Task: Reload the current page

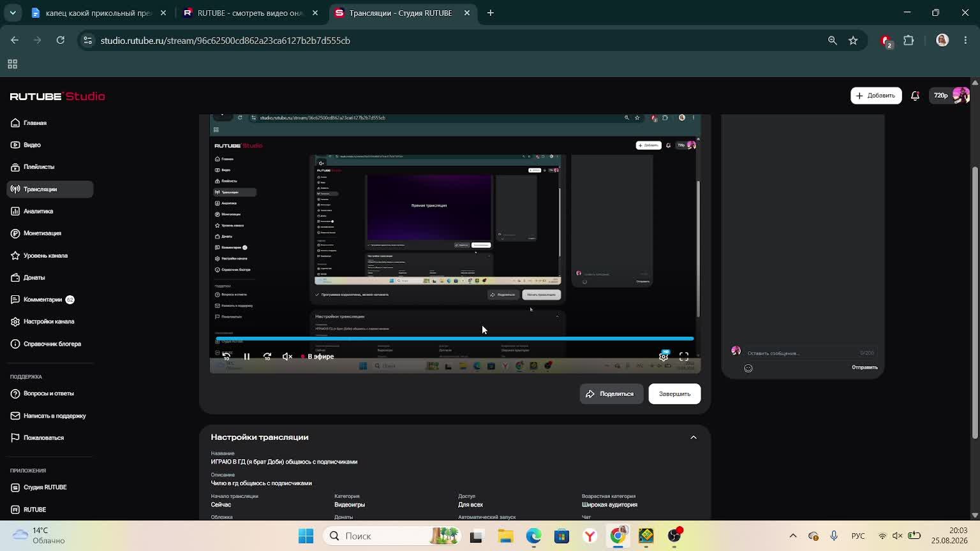Action: tap(61, 40)
